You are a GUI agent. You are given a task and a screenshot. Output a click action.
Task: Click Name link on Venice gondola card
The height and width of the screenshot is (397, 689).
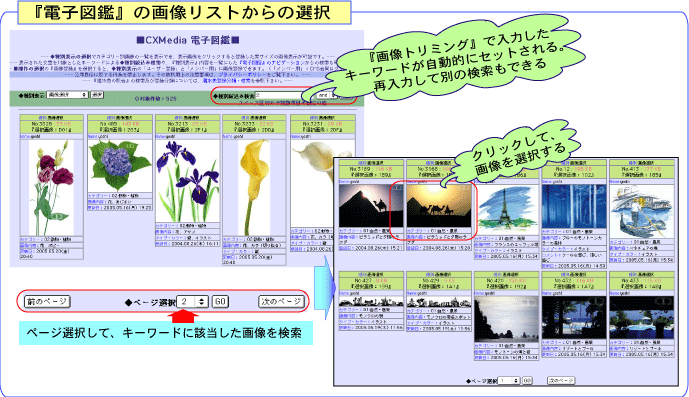[614, 182]
